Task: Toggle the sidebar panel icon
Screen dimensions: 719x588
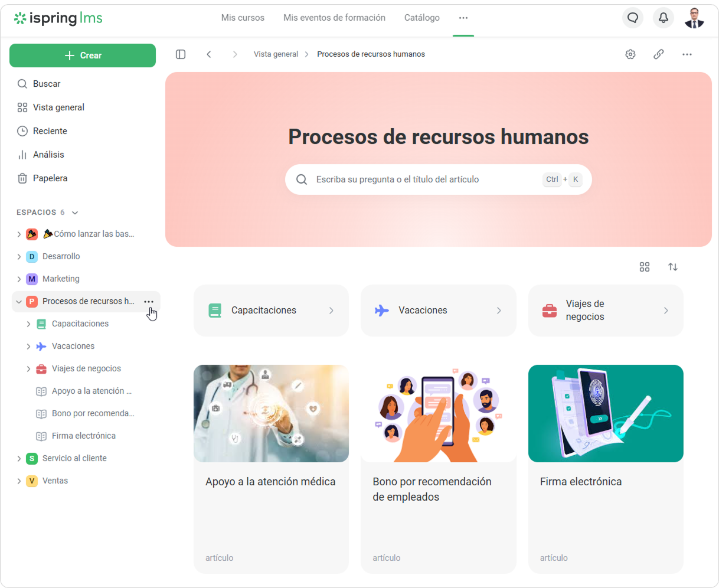Action: coord(181,54)
